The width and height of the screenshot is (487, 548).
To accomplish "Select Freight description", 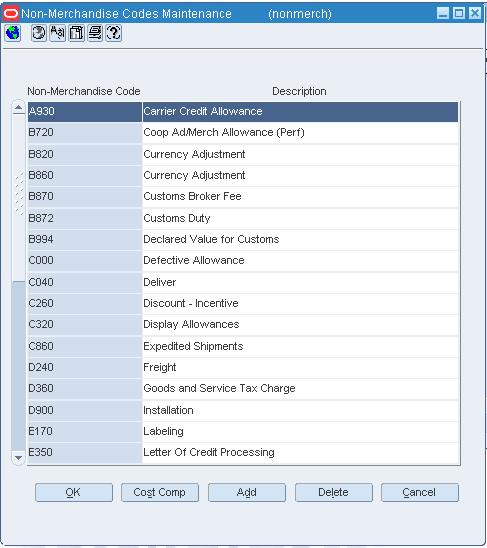I will tap(300, 368).
